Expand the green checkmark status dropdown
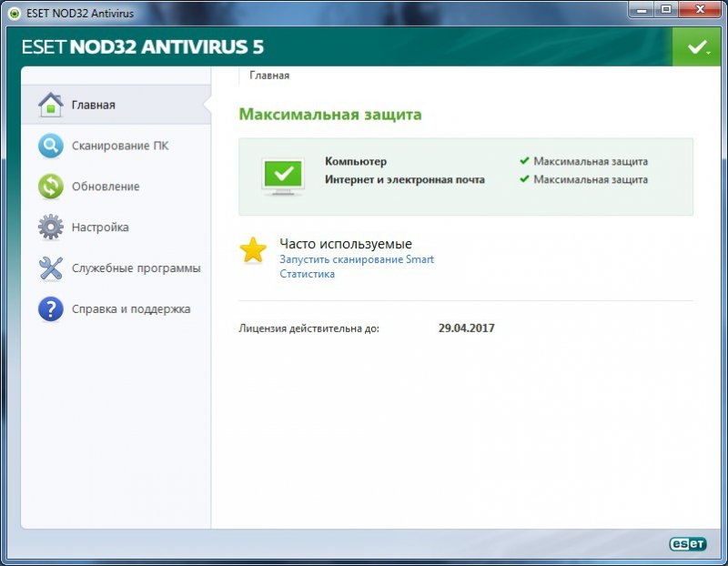The height and width of the screenshot is (566, 728). 699,47
